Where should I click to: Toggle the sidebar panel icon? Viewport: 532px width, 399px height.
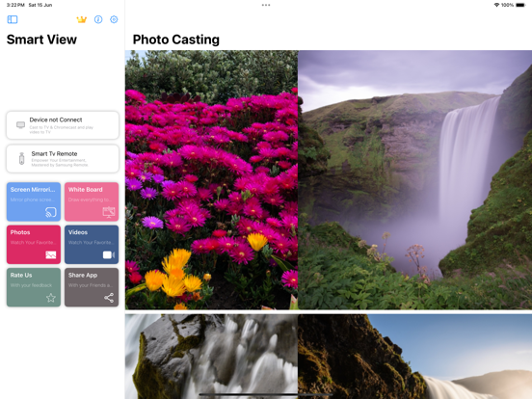13,19
